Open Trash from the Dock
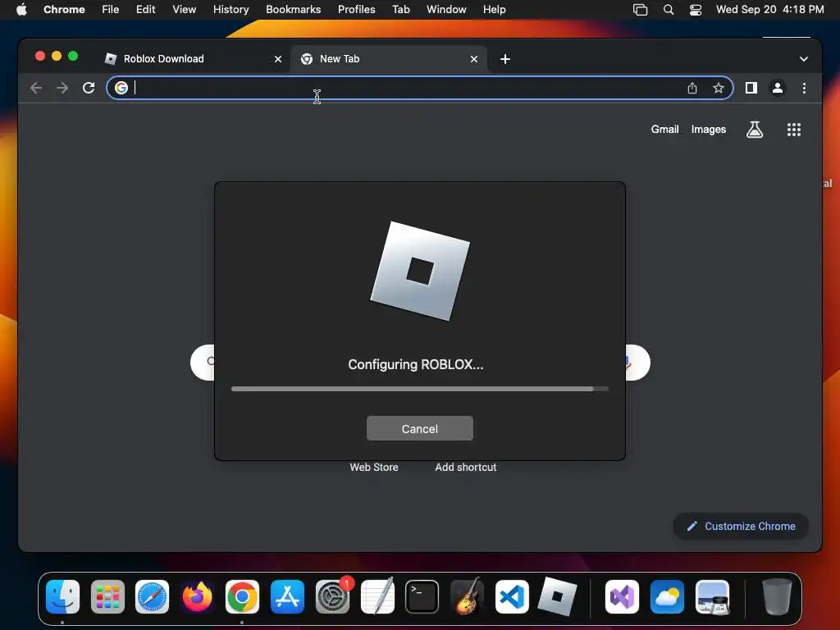The width and height of the screenshot is (840, 630). (776, 597)
